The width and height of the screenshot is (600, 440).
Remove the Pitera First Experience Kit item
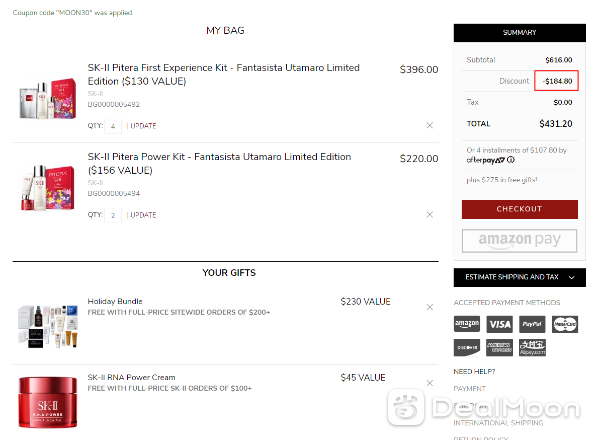pos(430,125)
